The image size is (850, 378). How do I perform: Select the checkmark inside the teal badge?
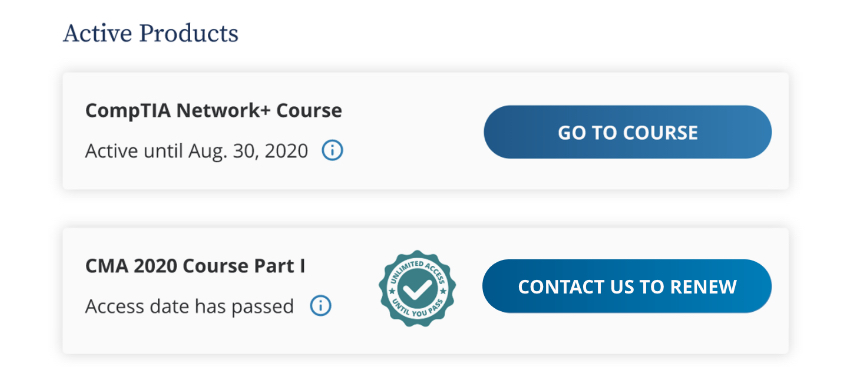(417, 289)
